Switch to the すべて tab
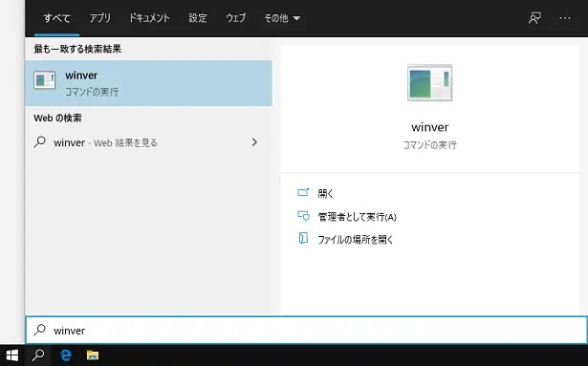588x366 pixels. (57, 18)
